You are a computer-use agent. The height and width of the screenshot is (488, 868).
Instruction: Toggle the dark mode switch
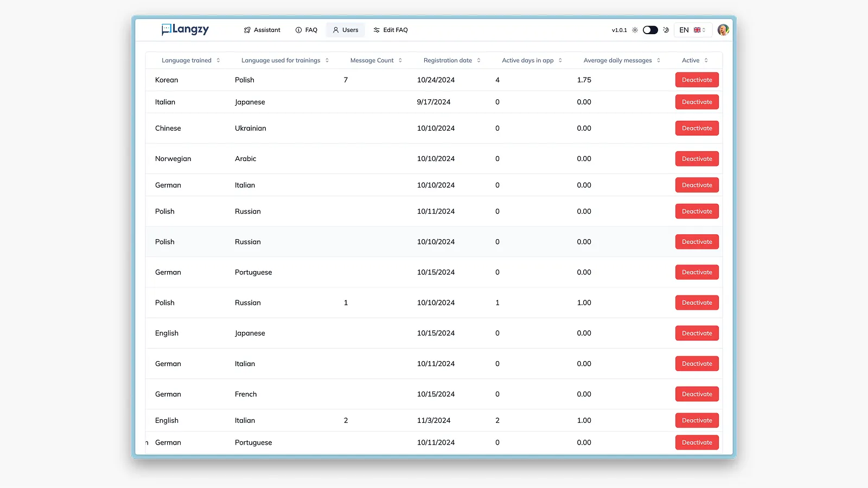[x=650, y=30]
